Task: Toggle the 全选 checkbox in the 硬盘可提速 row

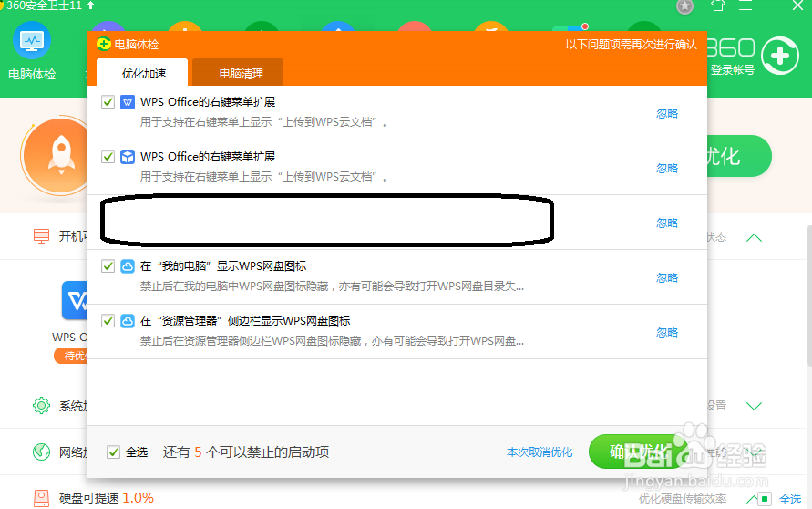Action: pos(765,499)
